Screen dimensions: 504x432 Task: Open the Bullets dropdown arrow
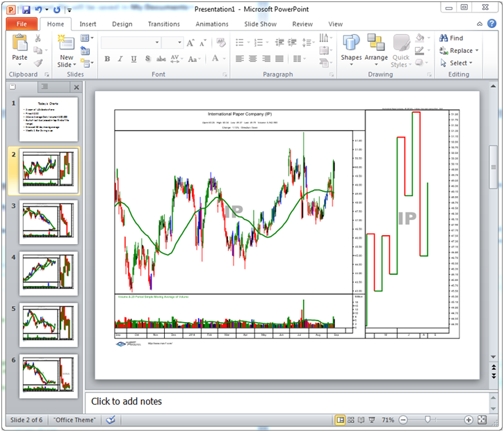point(248,42)
